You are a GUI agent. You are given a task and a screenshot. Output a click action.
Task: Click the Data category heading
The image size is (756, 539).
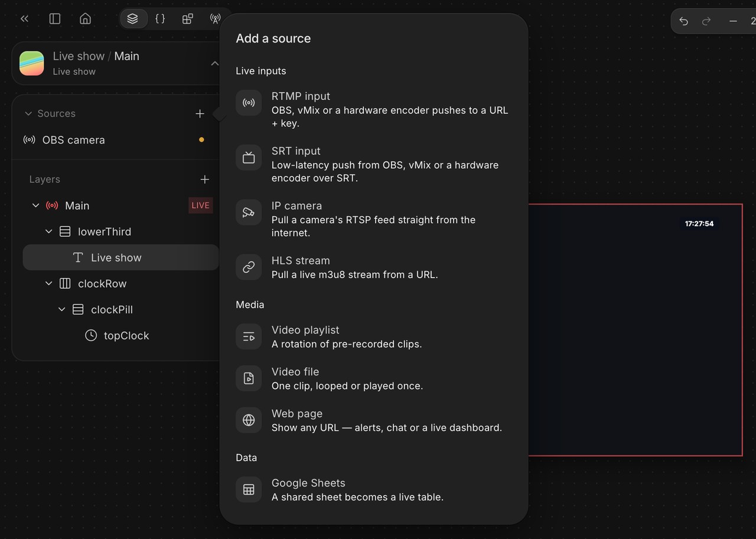246,458
